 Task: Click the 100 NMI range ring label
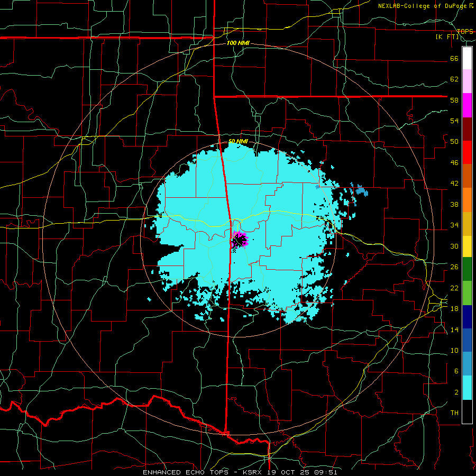[238, 43]
